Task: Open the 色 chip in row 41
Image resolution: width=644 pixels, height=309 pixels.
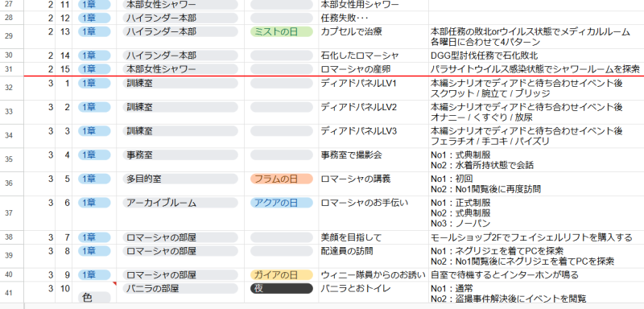Action: 94,298
